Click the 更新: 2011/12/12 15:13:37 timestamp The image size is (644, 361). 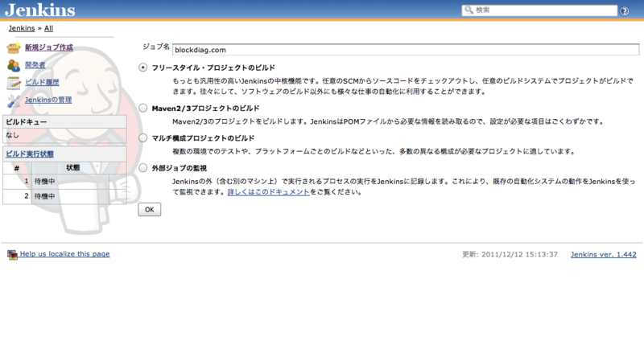pyautogui.click(x=510, y=254)
